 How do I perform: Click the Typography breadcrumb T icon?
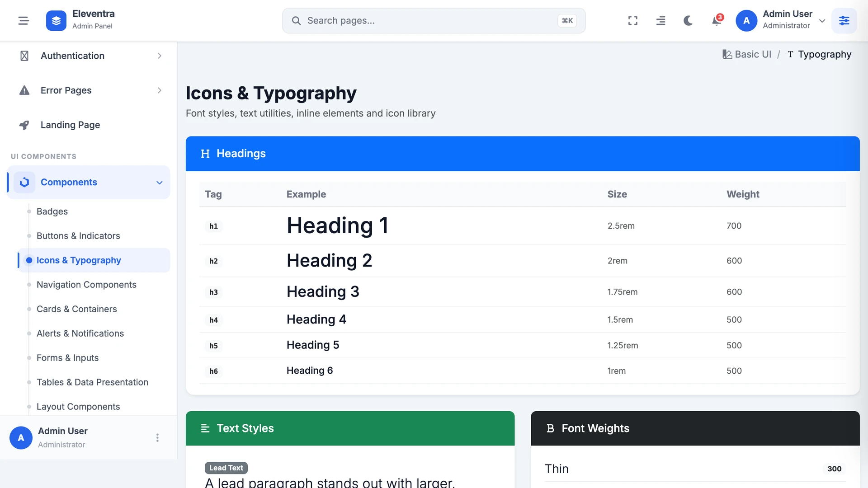point(790,54)
